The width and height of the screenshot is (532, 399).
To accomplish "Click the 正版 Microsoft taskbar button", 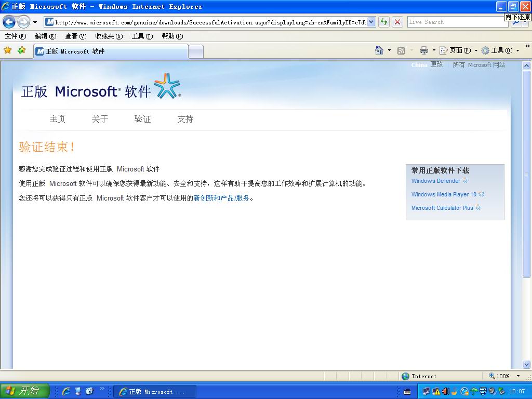I will (154, 392).
